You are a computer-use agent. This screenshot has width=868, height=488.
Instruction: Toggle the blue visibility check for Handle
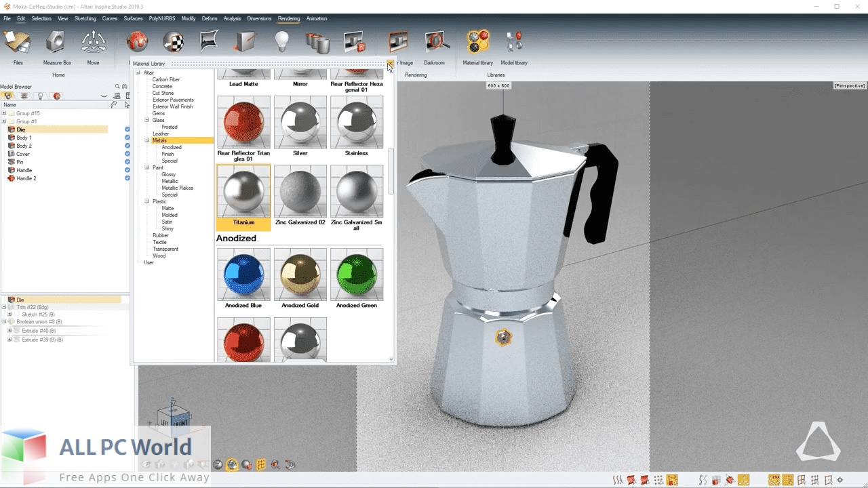tap(127, 170)
